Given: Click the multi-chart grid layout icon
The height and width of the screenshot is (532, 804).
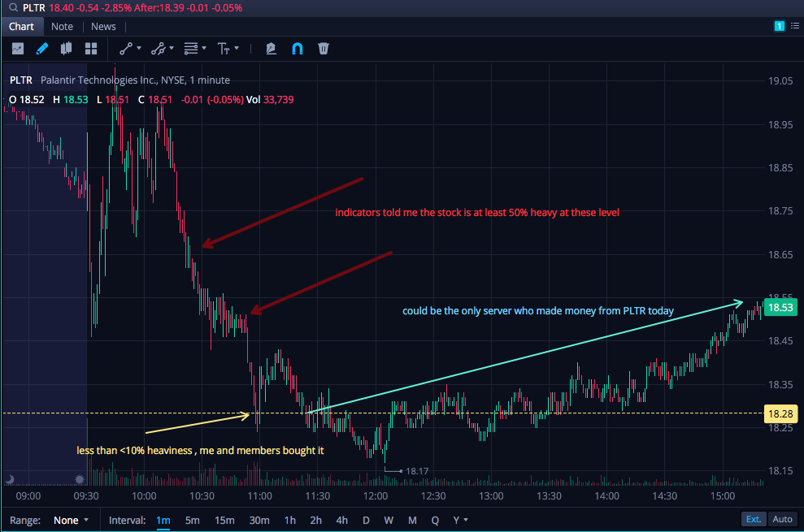Looking at the screenshot, I should click(x=91, y=49).
